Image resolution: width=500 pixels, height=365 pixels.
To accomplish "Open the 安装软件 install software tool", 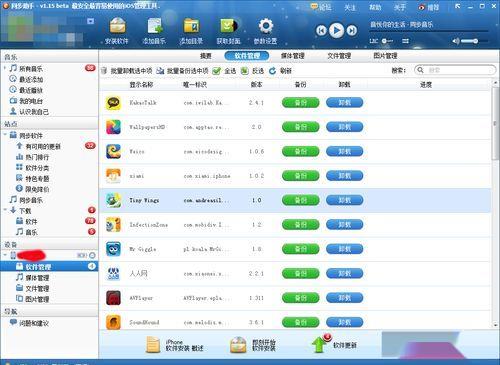I will tap(117, 31).
